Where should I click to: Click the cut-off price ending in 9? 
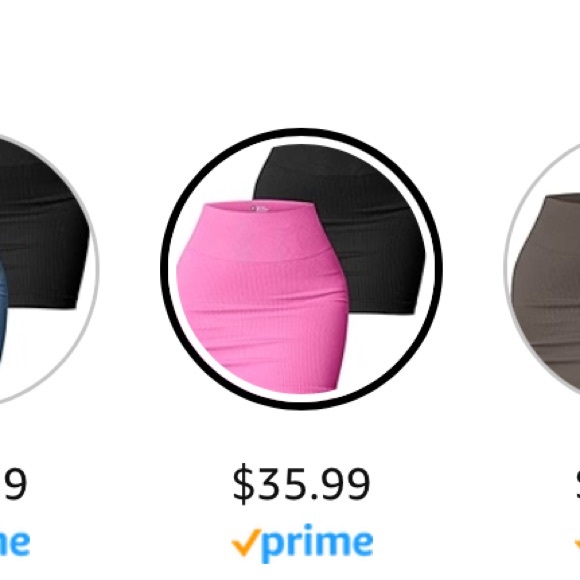pos(14,484)
